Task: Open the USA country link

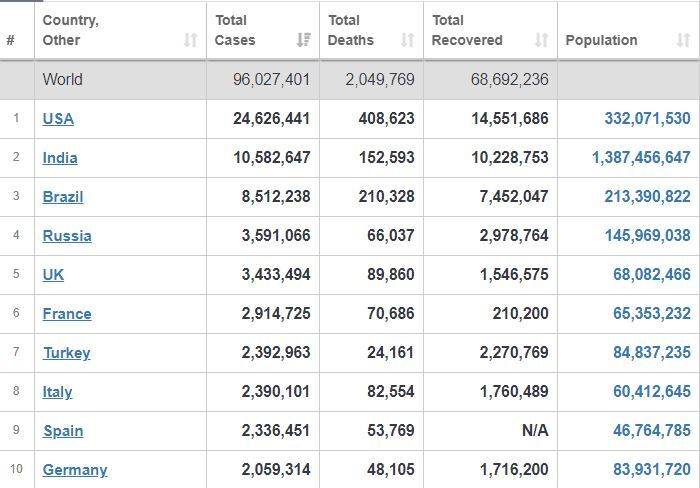Action: [58, 119]
